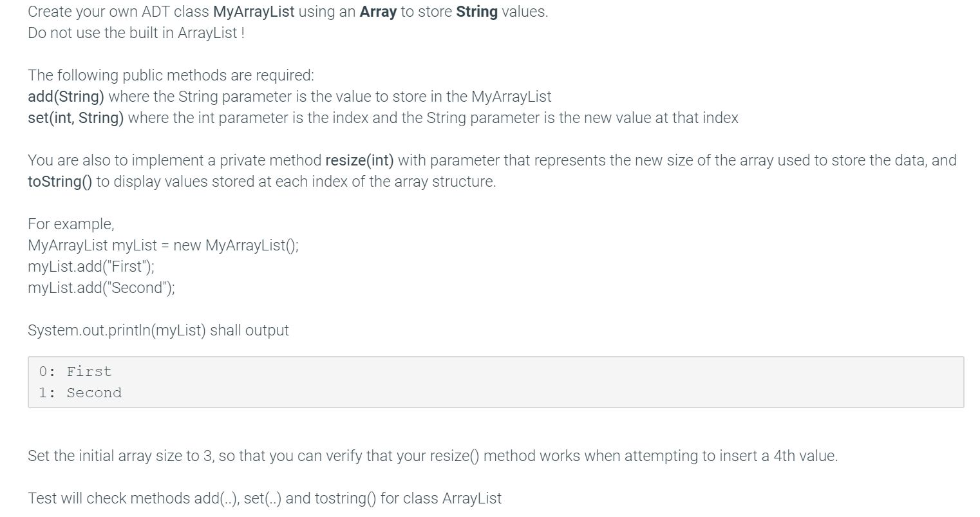The image size is (980, 517).
Task: Click the myList.add("First") line
Action: pyautogui.click(x=91, y=267)
